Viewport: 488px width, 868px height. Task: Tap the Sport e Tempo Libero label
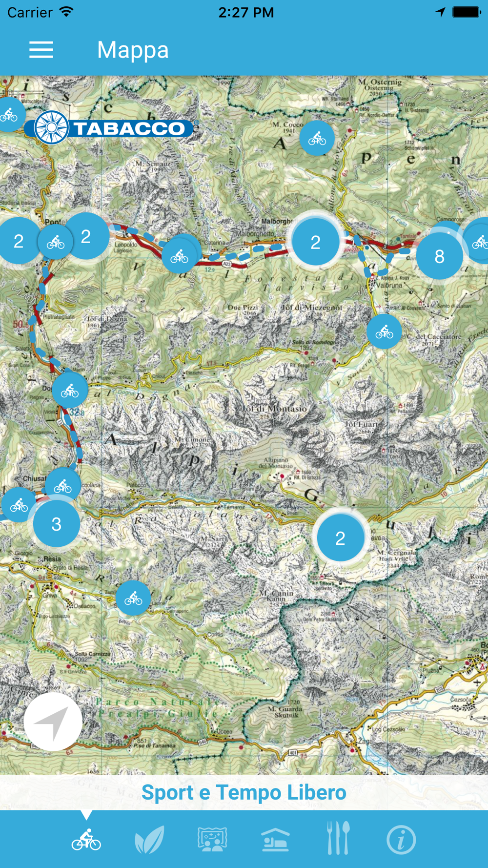tap(244, 793)
